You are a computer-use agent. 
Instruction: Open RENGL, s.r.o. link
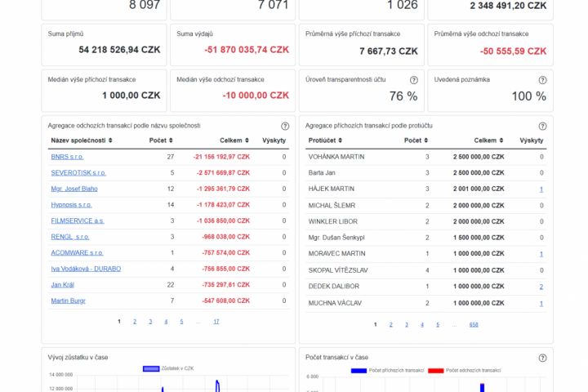[70, 237]
